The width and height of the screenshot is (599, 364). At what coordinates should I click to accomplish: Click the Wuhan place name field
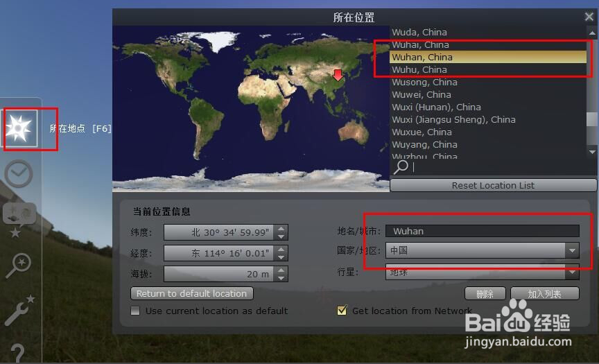[483, 231]
